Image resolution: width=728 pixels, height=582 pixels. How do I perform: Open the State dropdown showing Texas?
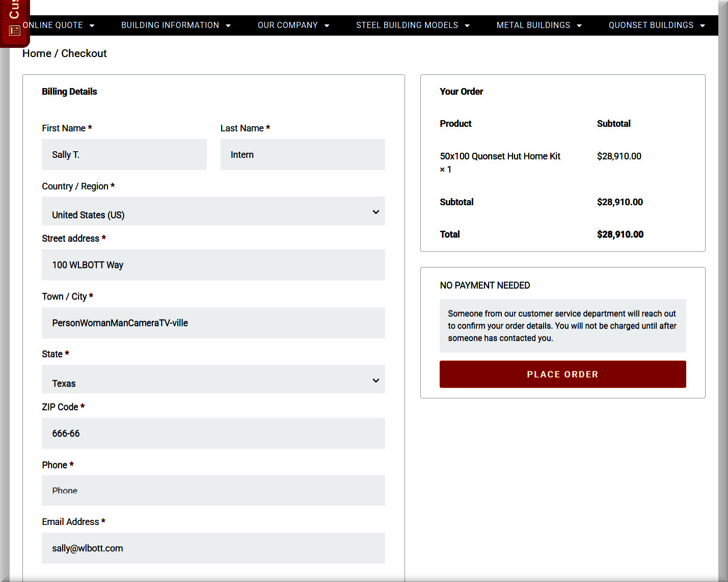(213, 379)
